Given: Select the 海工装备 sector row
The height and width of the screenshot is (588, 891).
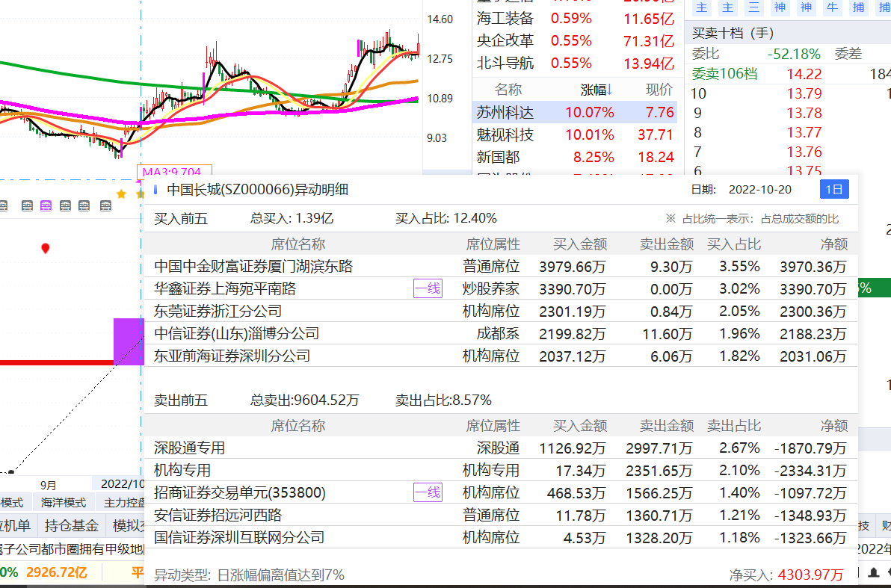Looking at the screenshot, I should click(x=576, y=19).
